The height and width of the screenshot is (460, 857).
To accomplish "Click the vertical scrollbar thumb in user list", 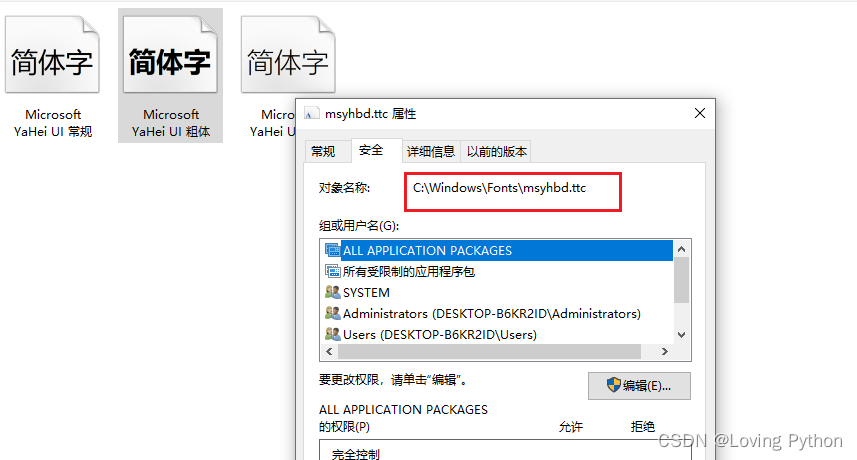I will [x=681, y=280].
